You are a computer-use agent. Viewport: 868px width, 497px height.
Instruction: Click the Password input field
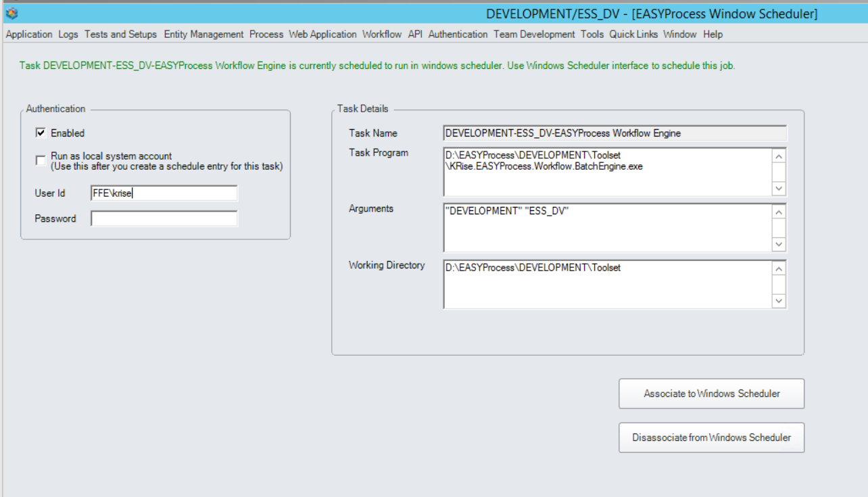coord(164,218)
